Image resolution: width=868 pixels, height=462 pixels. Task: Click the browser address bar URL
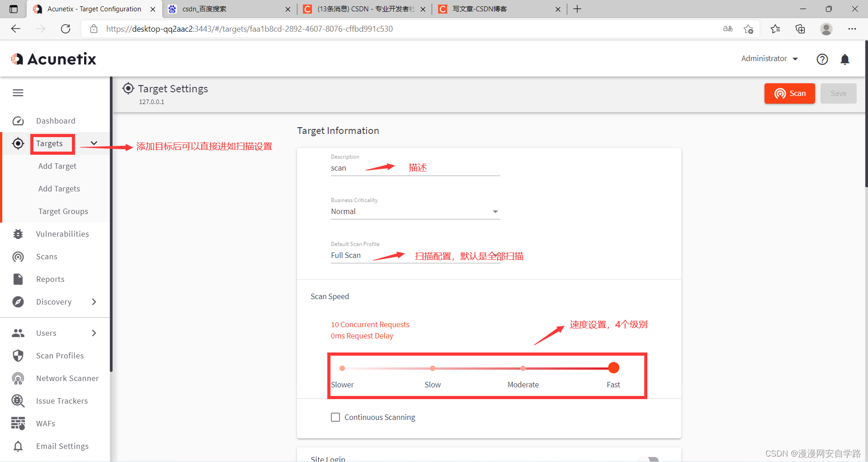pos(250,29)
